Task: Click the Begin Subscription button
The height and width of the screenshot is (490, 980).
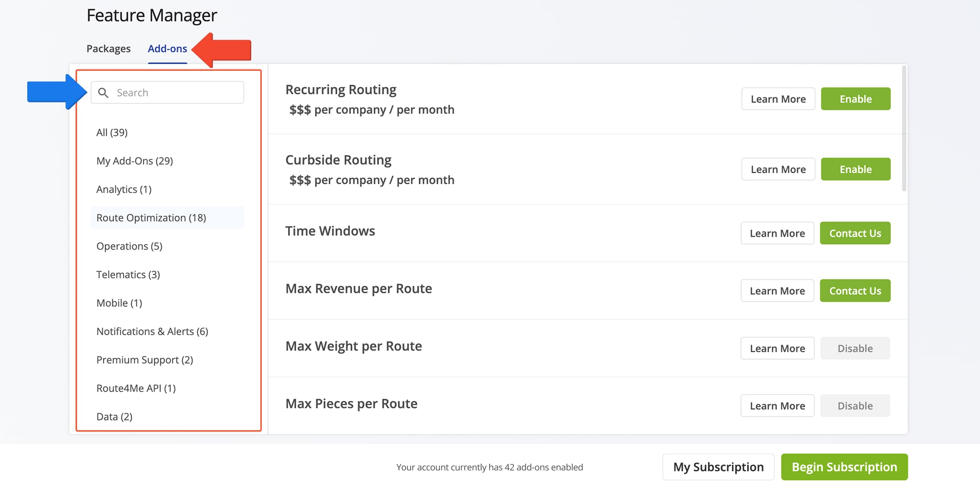Action: tap(844, 467)
